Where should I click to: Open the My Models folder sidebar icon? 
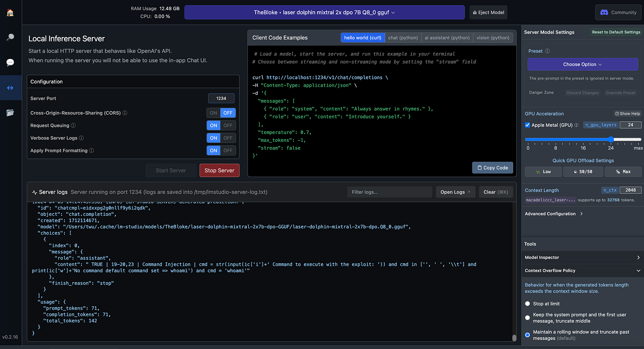pyautogui.click(x=10, y=113)
